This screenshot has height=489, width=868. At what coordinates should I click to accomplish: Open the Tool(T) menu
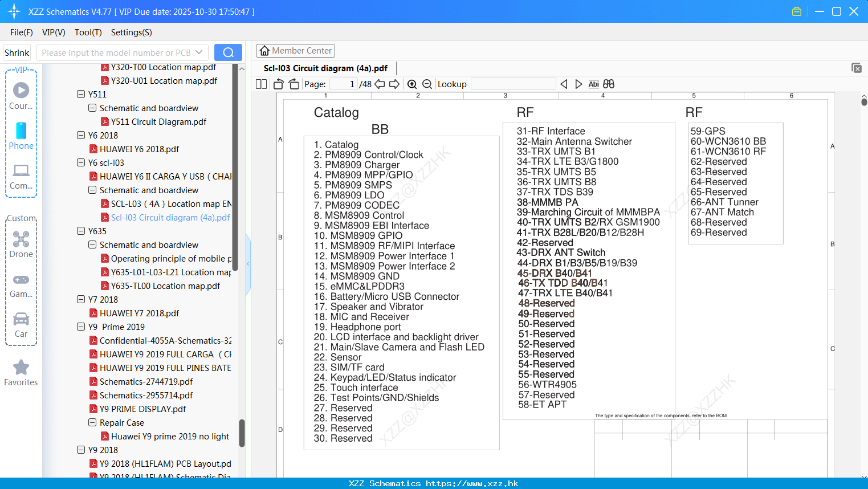(x=88, y=32)
